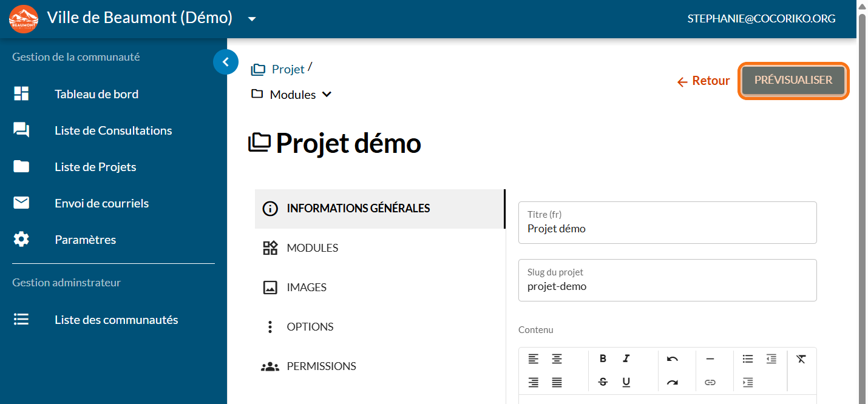The width and height of the screenshot is (868, 404).
Task: Click the undo arrow icon
Action: pos(672,359)
